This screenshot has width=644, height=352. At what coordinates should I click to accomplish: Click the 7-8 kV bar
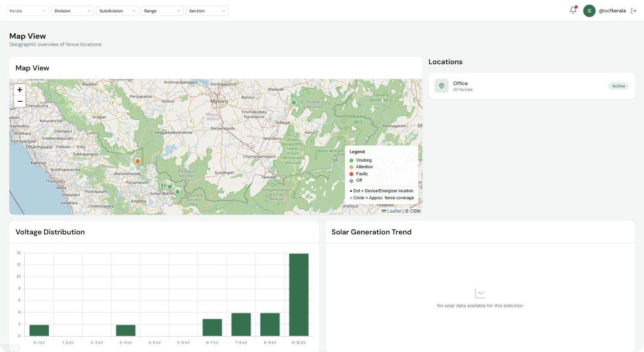point(241,325)
